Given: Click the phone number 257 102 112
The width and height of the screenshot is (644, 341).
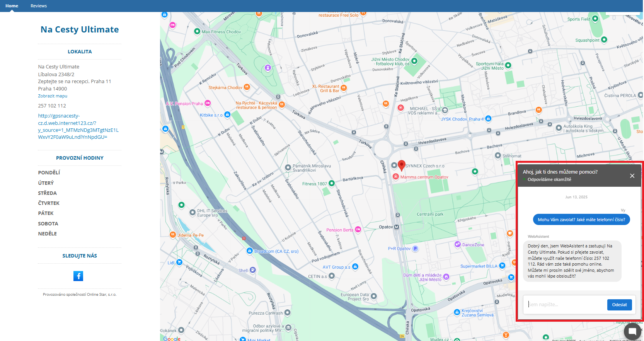Looking at the screenshot, I should (x=52, y=106).
